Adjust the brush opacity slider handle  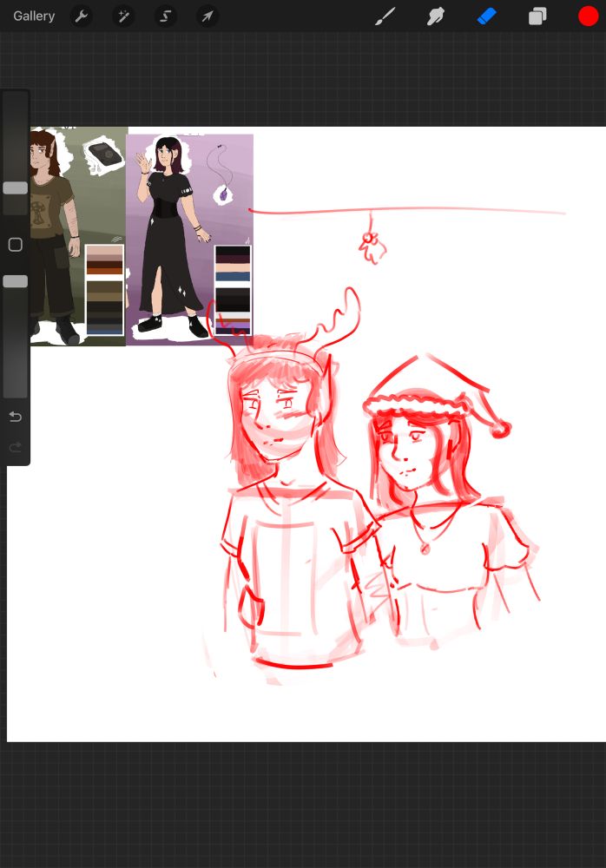click(16, 281)
